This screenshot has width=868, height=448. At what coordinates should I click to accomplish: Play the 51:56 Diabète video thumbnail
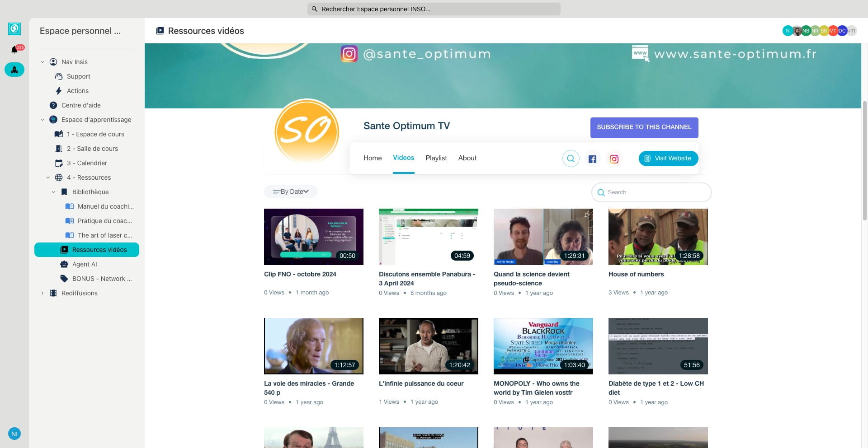tap(658, 346)
